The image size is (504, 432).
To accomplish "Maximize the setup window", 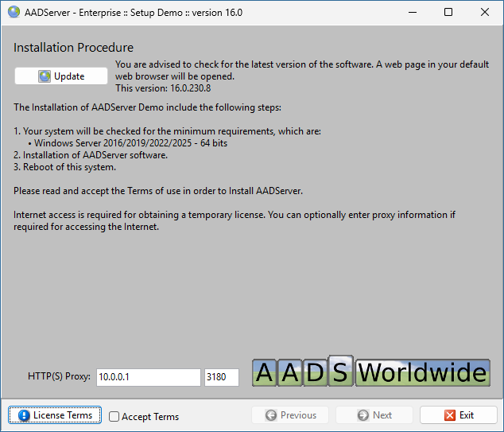I will [448, 12].
